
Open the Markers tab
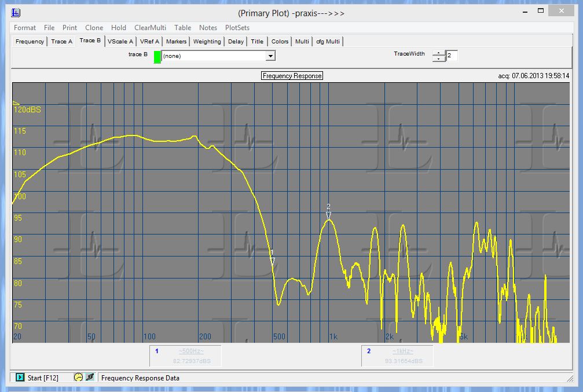click(x=176, y=41)
